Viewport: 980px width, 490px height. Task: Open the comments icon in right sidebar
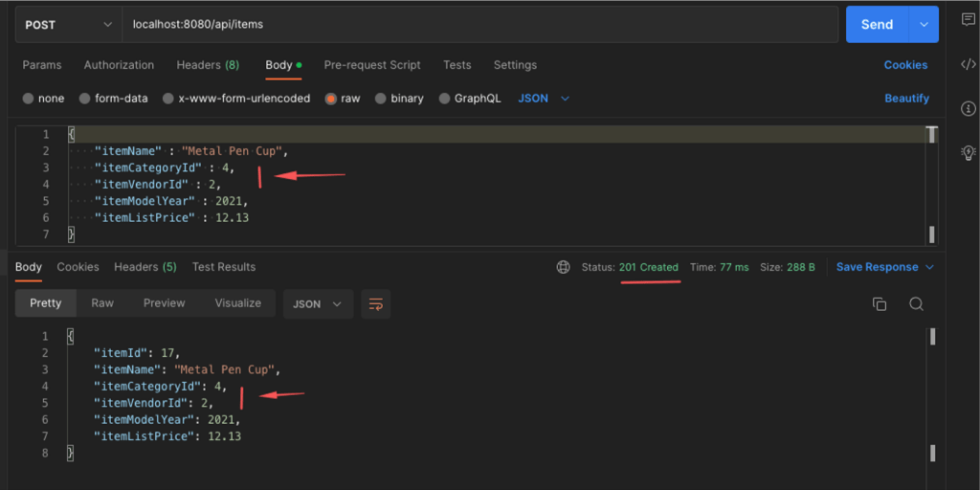point(968,21)
